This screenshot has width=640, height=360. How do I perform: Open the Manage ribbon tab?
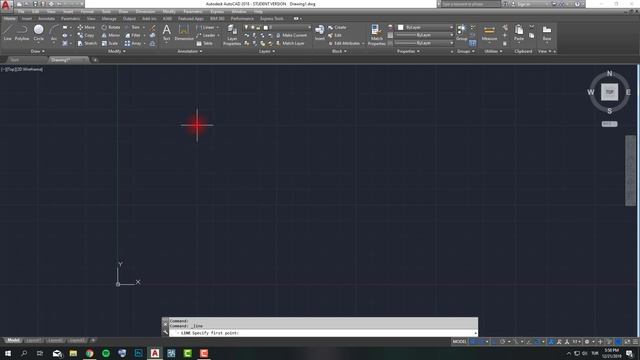(109, 19)
